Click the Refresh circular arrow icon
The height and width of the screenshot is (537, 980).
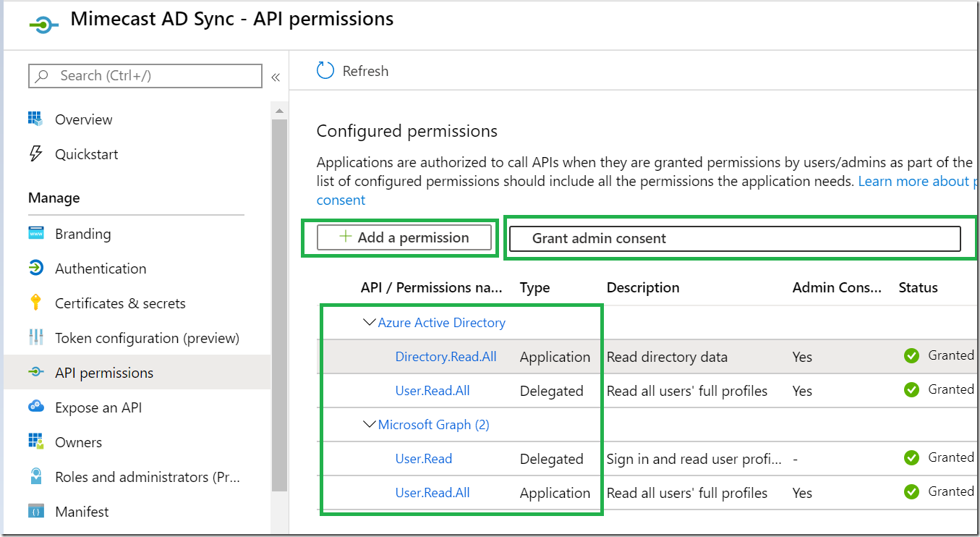(x=325, y=71)
